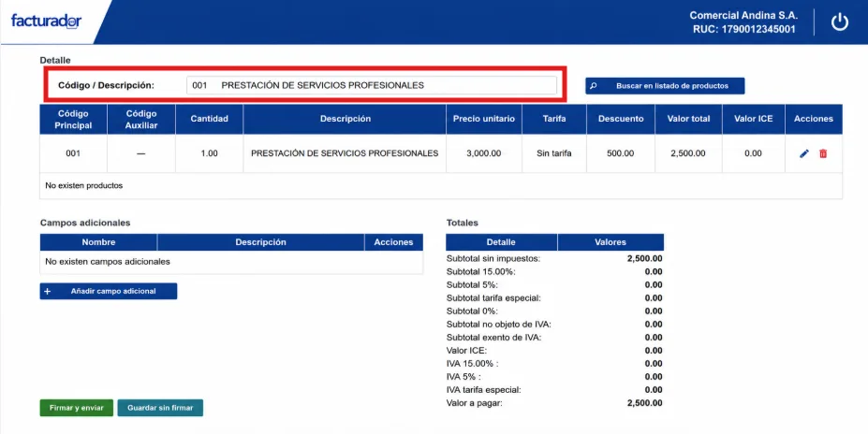Screen dimensions: 868x434
Task: Click Valor a pagar amount 2,500.00
Action: (x=644, y=403)
